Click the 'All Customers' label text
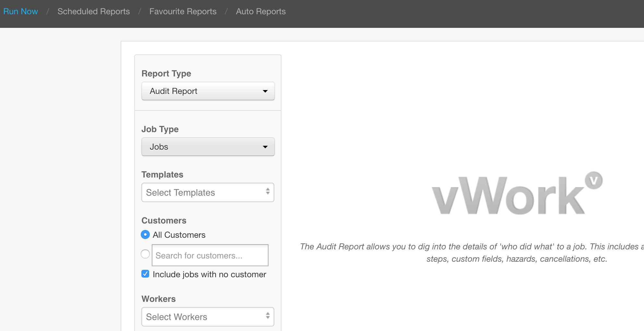Viewport: 644px width, 331px height. (179, 235)
